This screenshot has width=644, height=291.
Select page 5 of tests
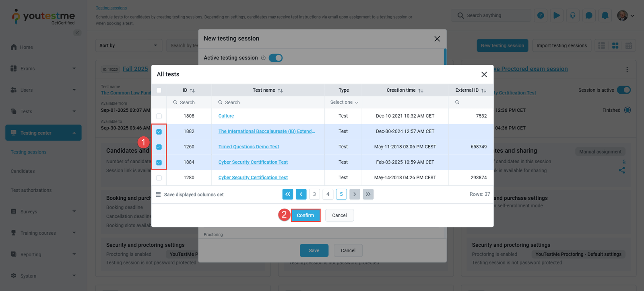341,194
